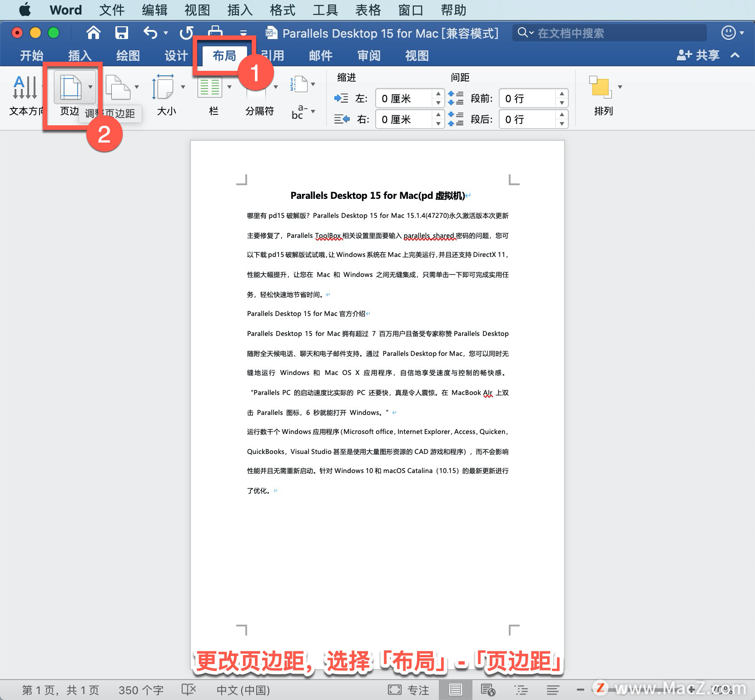Image resolution: width=755 pixels, height=700 pixels.
Task: Open the 邮件 tab
Action: click(321, 56)
